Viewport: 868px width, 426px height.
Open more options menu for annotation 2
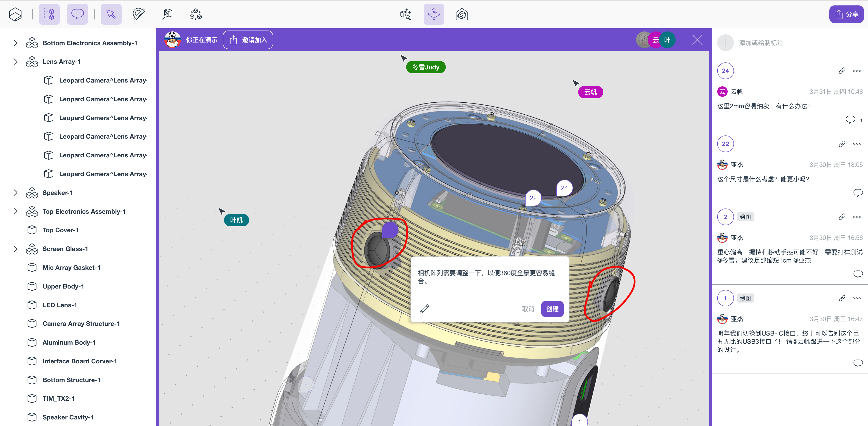tap(856, 217)
